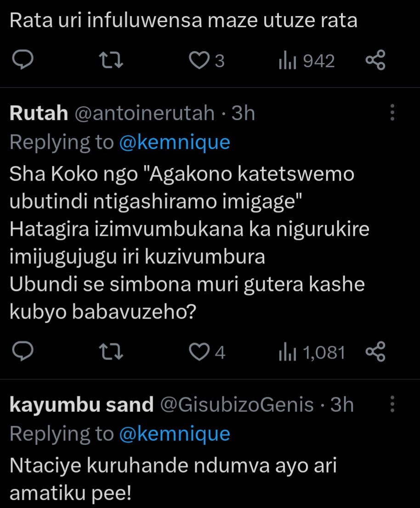
Task: Open @kemnique mention in Rutah's reply
Action: [174, 143]
